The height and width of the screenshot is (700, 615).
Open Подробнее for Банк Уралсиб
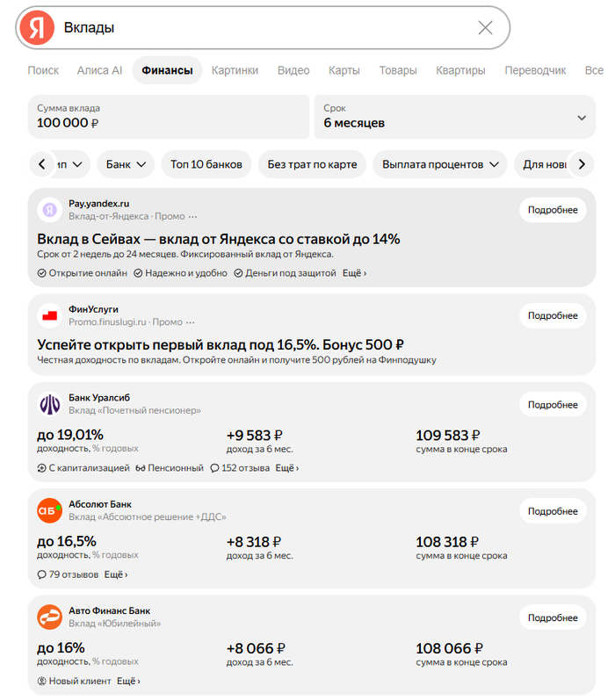553,405
